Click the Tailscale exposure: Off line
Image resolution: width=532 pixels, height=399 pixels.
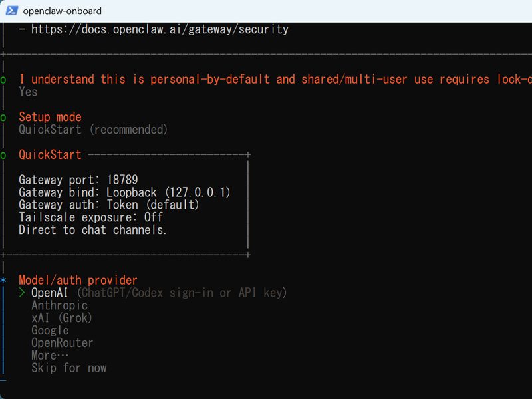(x=91, y=217)
